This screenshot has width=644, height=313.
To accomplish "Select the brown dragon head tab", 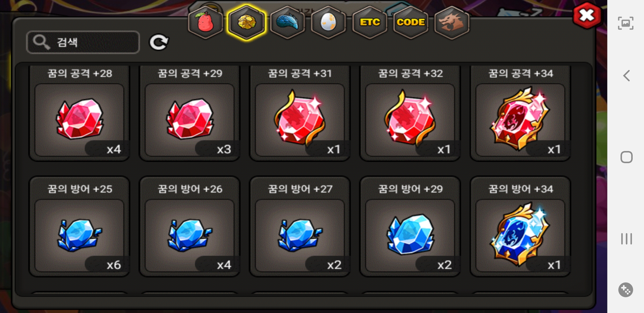I will 452,23.
